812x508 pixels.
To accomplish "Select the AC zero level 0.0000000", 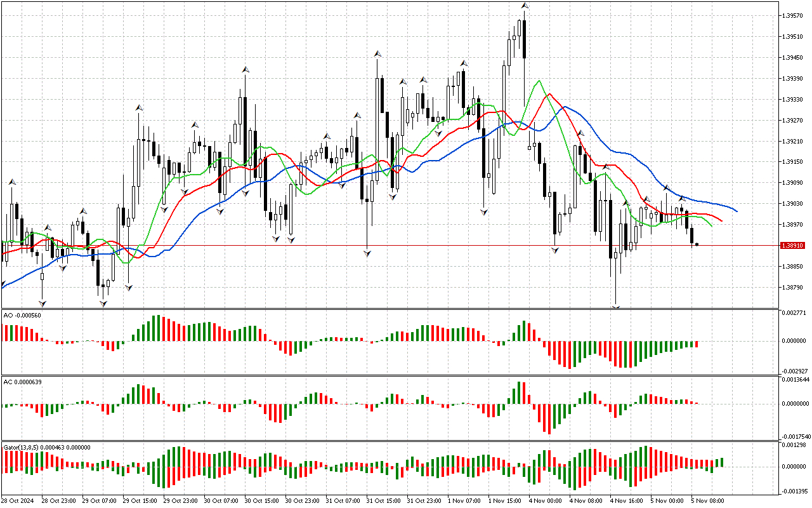I will tap(795, 404).
